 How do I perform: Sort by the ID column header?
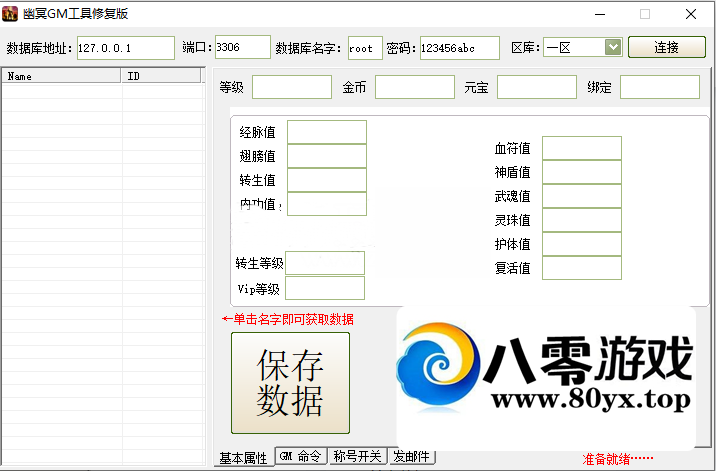160,76
